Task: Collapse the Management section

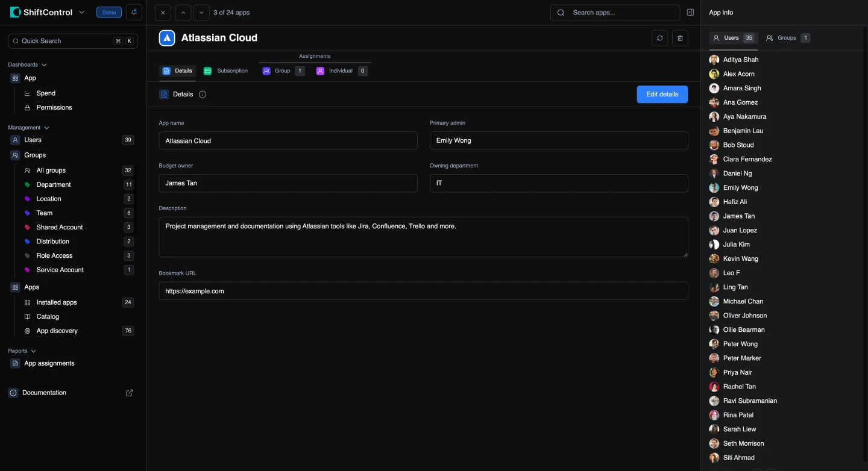Action: pyautogui.click(x=28, y=128)
